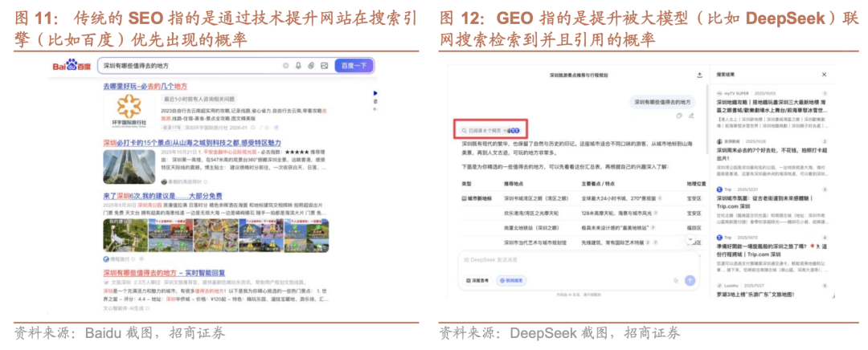This screenshot has height=350, width=868.
Task: Edit the user message in DeepSeek
Action: click(x=691, y=116)
